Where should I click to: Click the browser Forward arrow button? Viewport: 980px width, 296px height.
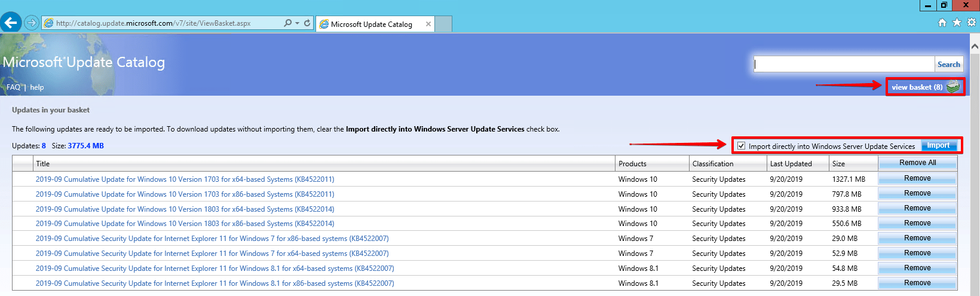(x=32, y=23)
